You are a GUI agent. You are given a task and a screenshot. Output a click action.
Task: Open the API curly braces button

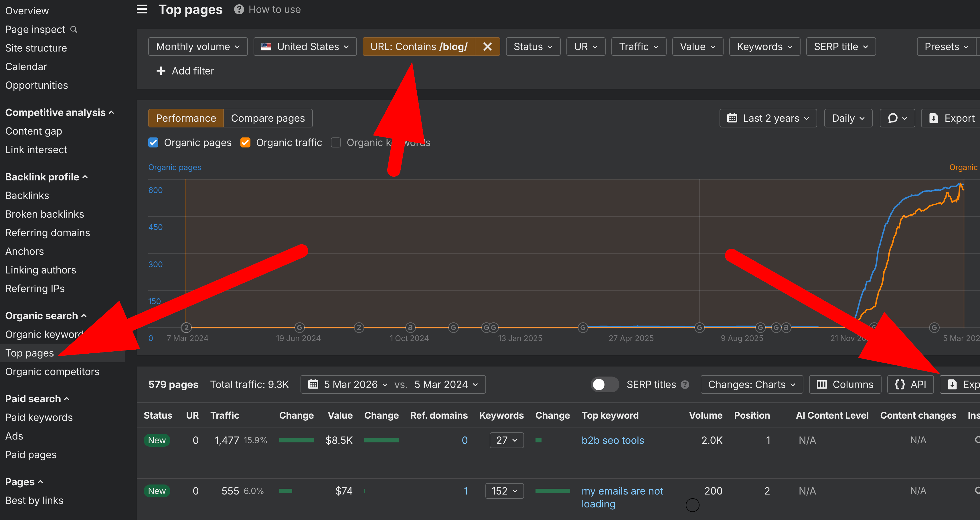(910, 385)
